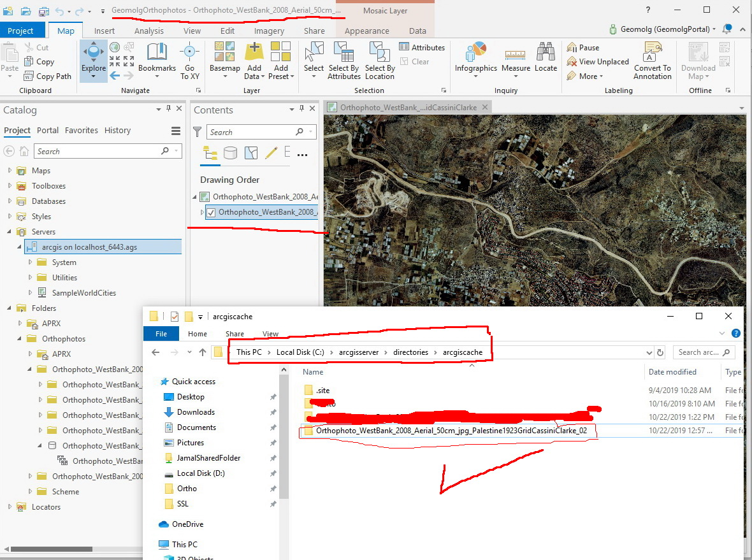
Task: Open the Portal tab in Catalog
Action: click(x=48, y=131)
